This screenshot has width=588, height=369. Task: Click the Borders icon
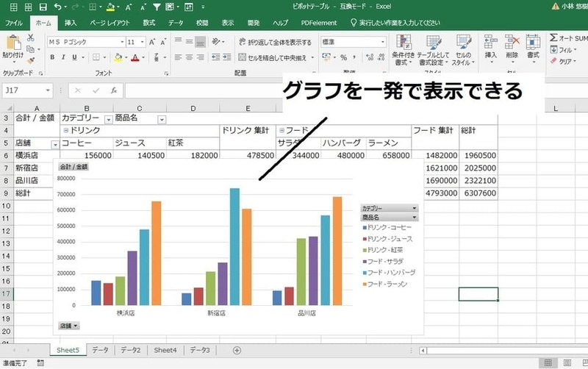[x=96, y=57]
